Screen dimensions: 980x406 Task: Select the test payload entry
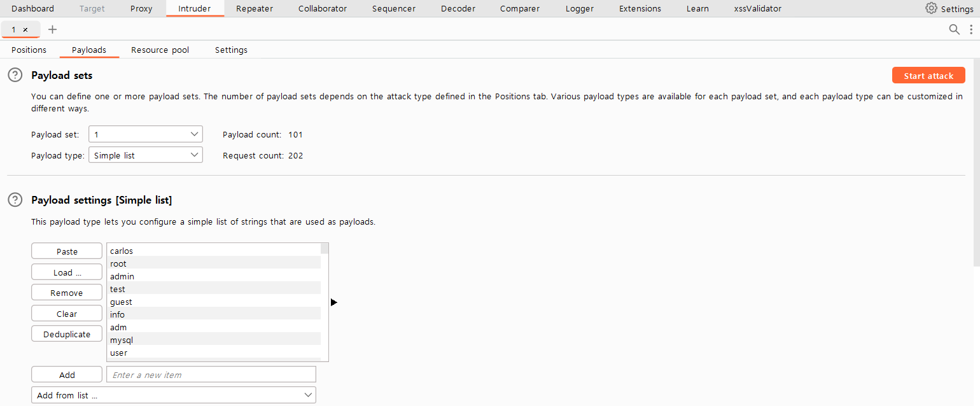click(214, 289)
